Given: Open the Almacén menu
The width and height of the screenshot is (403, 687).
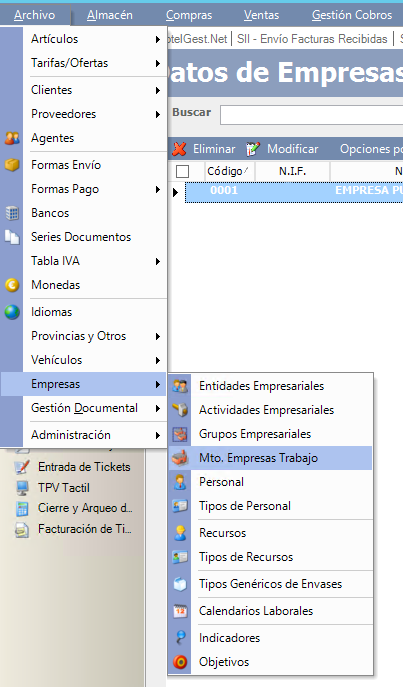Looking at the screenshot, I should pos(110,15).
